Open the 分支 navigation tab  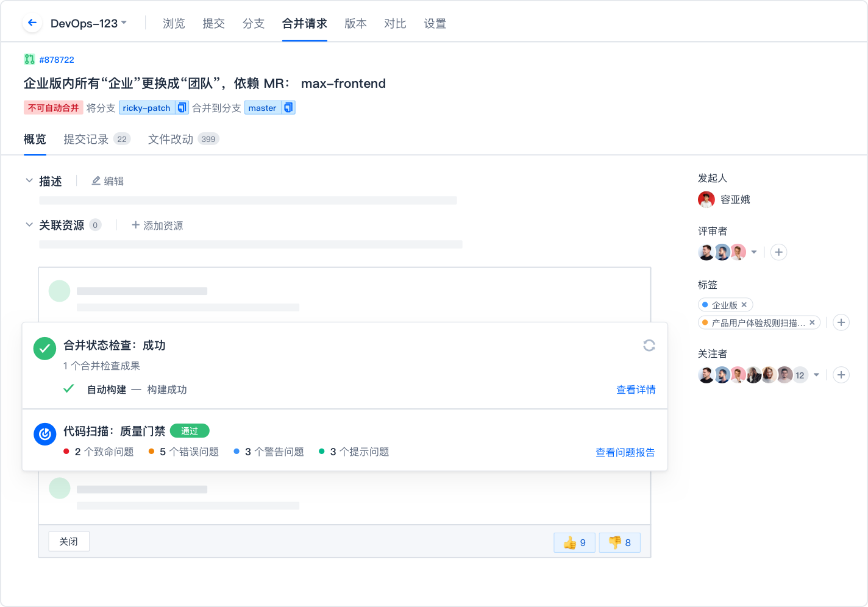click(253, 23)
